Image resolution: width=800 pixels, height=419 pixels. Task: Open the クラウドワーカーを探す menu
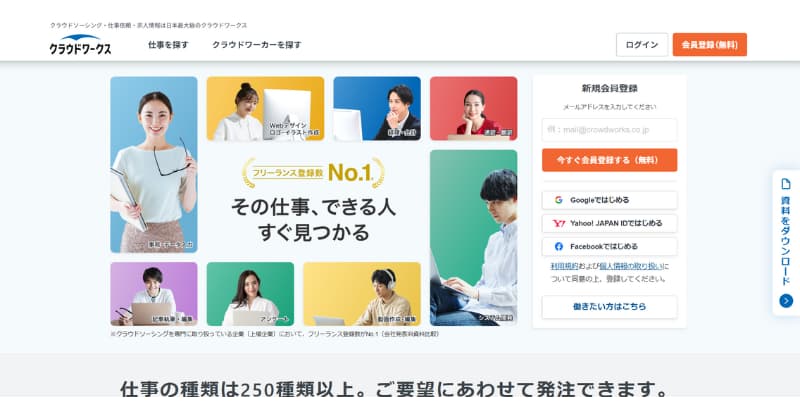click(257, 45)
